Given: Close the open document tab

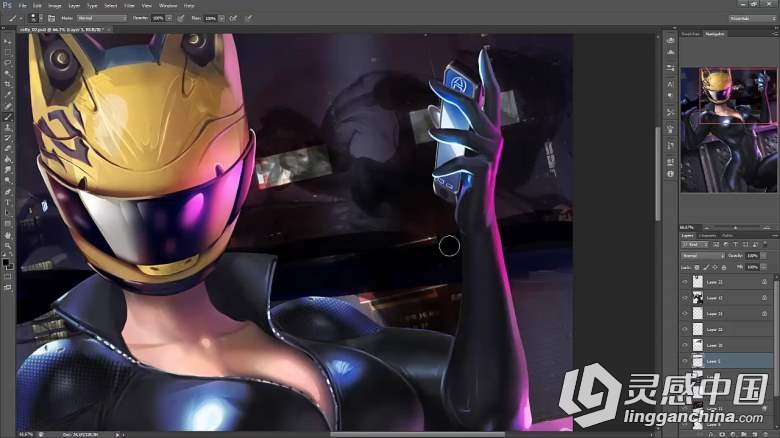Looking at the screenshot, I should pos(109,29).
